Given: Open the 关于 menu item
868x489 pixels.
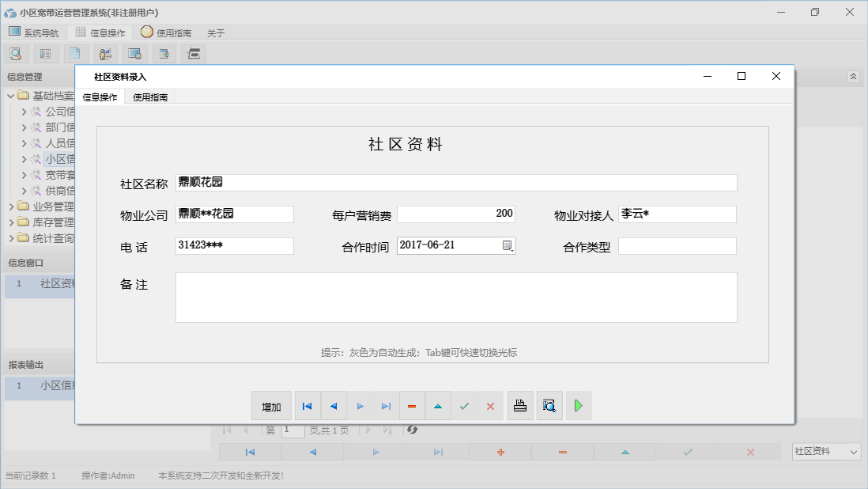Looking at the screenshot, I should pyautogui.click(x=214, y=32).
